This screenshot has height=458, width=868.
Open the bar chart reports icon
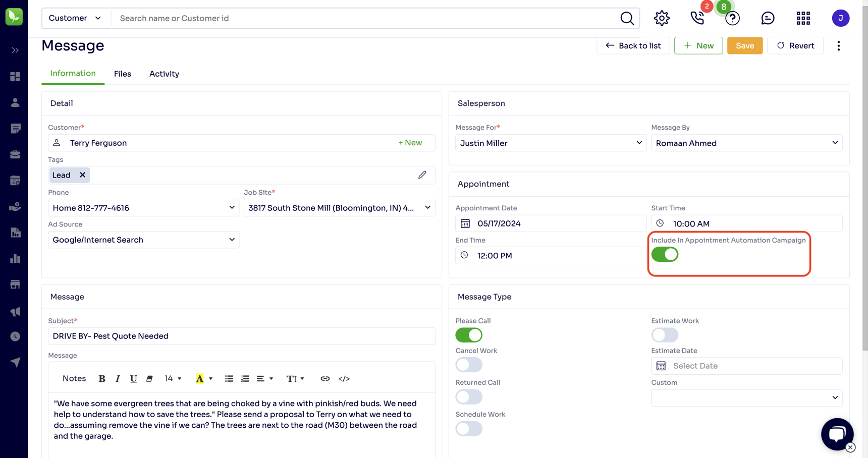click(15, 258)
